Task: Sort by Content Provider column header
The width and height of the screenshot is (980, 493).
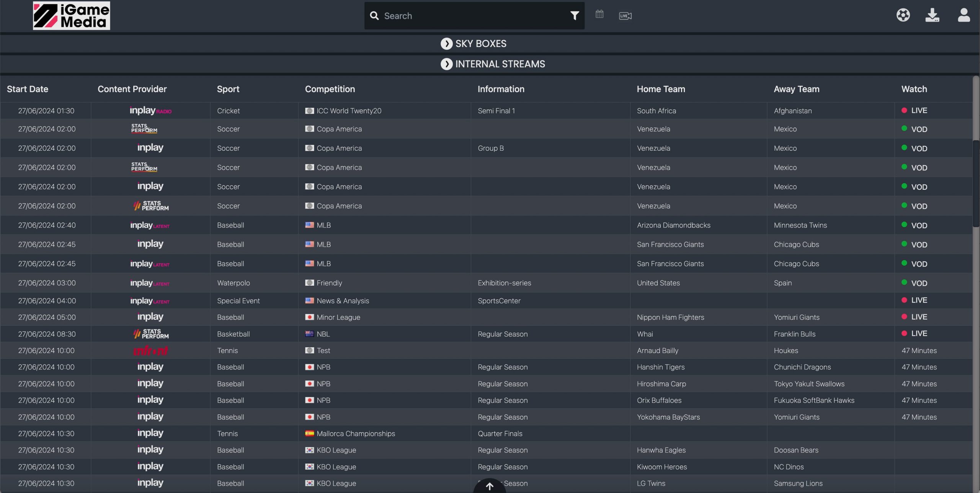Action: tap(132, 89)
